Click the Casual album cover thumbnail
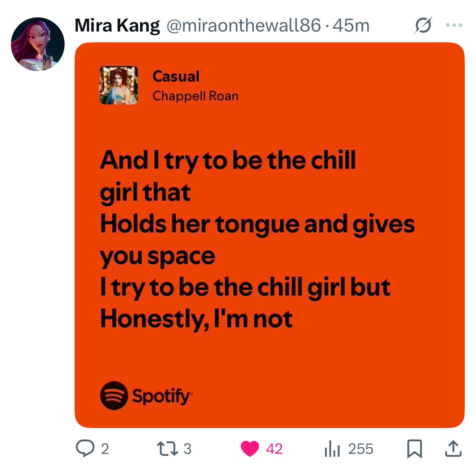The width and height of the screenshot is (476, 470). click(x=119, y=85)
